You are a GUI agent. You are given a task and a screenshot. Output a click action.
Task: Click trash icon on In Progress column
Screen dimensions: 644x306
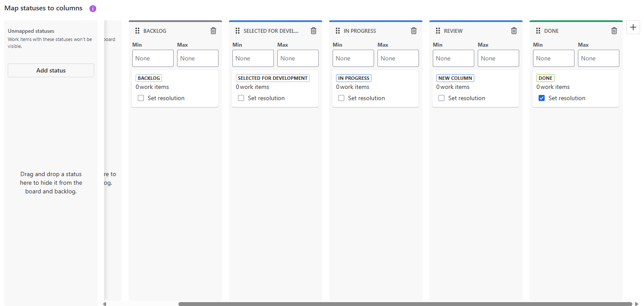(x=414, y=31)
